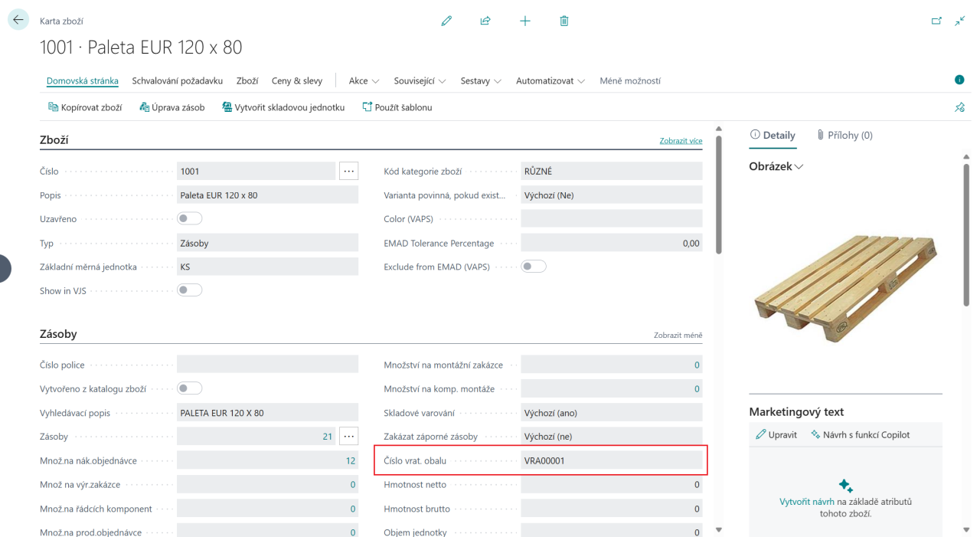Expand the Obrázek section chevron

(799, 166)
